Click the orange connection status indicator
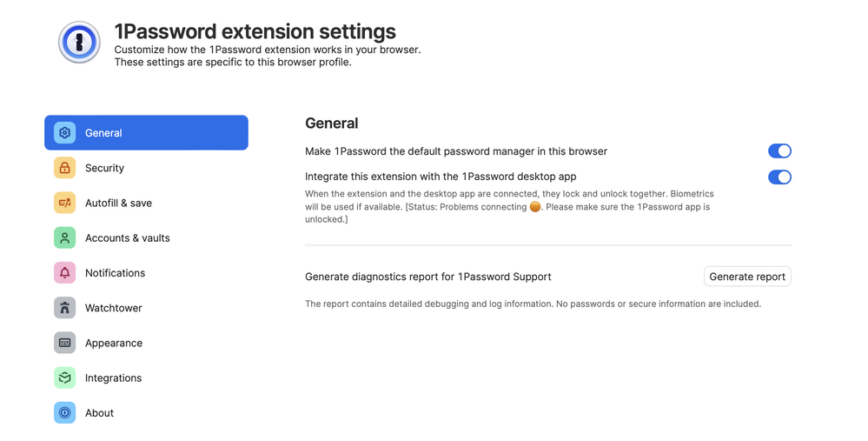Image resolution: width=868 pixels, height=441 pixels. [x=536, y=207]
